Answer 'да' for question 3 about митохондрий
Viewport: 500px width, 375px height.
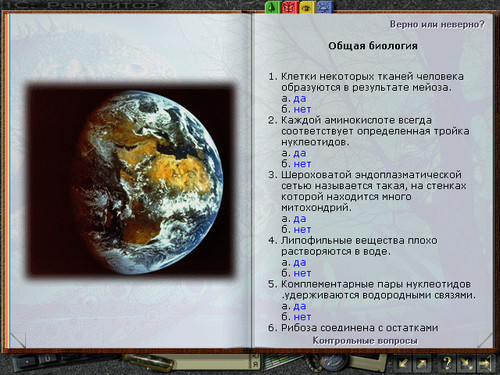tap(300, 219)
